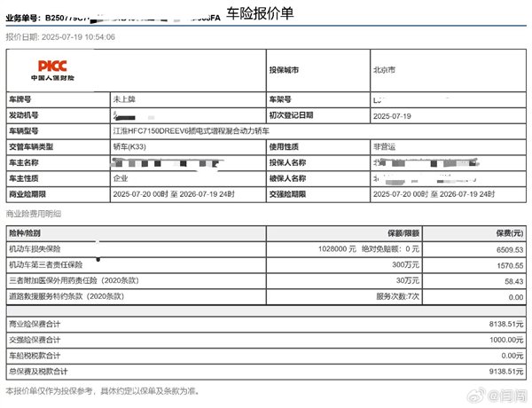Viewport: 532px width, 408px height.
Task: Select the 报价日期 timestamp text
Action: click(x=60, y=37)
